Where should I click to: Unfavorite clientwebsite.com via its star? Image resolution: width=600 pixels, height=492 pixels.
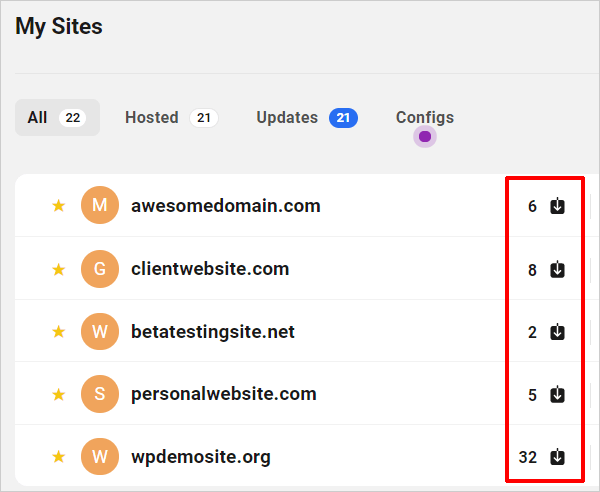pyautogui.click(x=59, y=269)
